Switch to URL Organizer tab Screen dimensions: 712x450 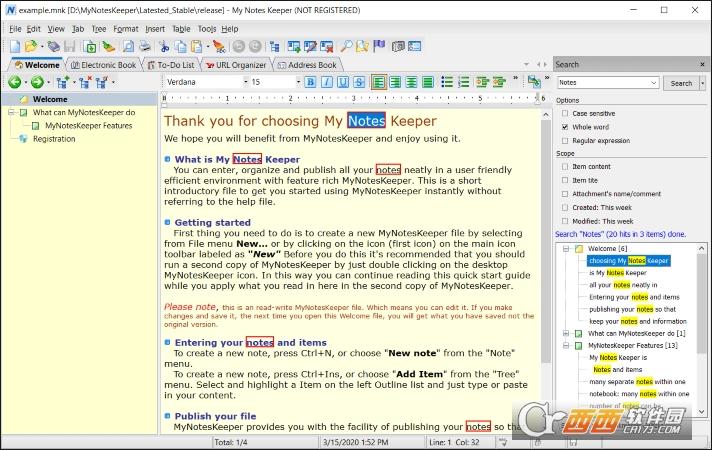tap(236, 65)
